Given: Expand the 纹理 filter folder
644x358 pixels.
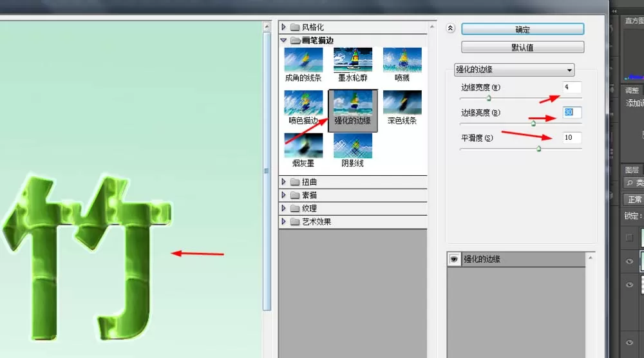Looking at the screenshot, I should pos(283,208).
